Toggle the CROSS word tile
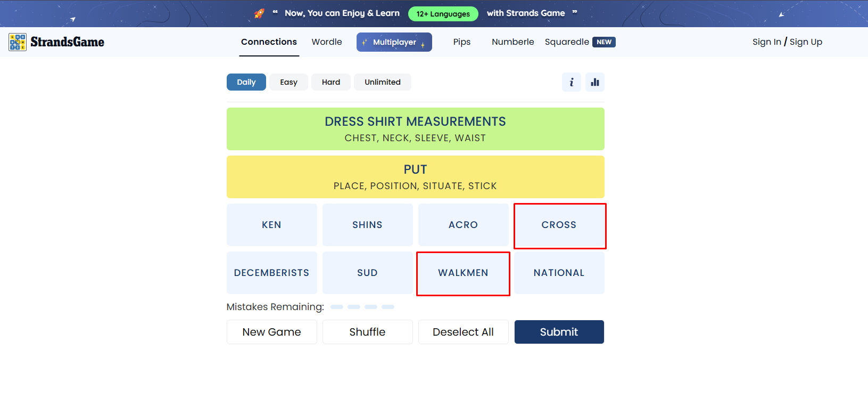This screenshot has height=398, width=868. 559,225
